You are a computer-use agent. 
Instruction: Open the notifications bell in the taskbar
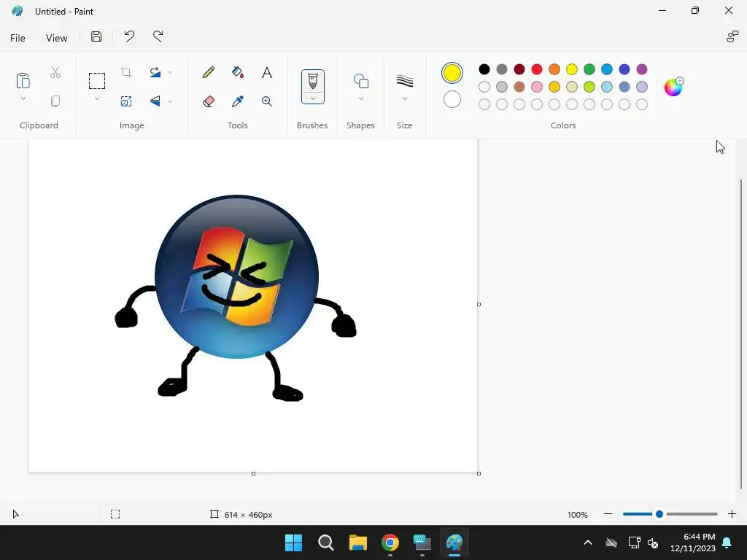coord(727,542)
